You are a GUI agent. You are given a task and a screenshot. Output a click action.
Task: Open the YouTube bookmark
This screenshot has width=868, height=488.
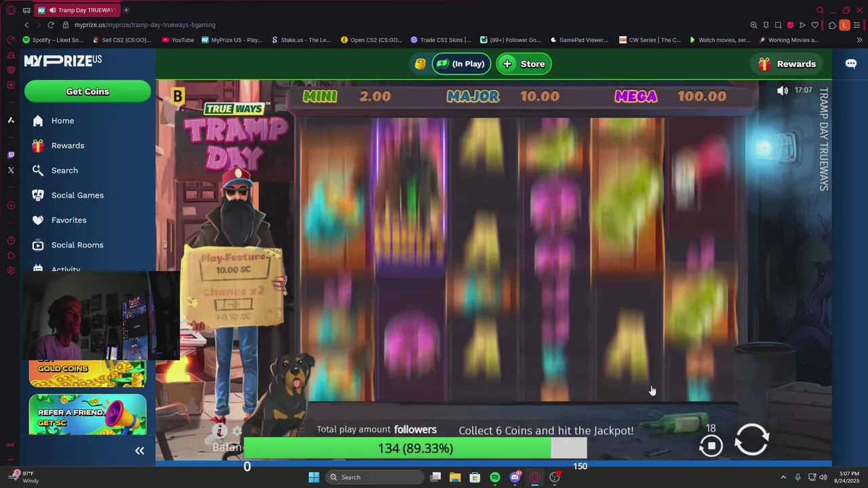tap(178, 40)
